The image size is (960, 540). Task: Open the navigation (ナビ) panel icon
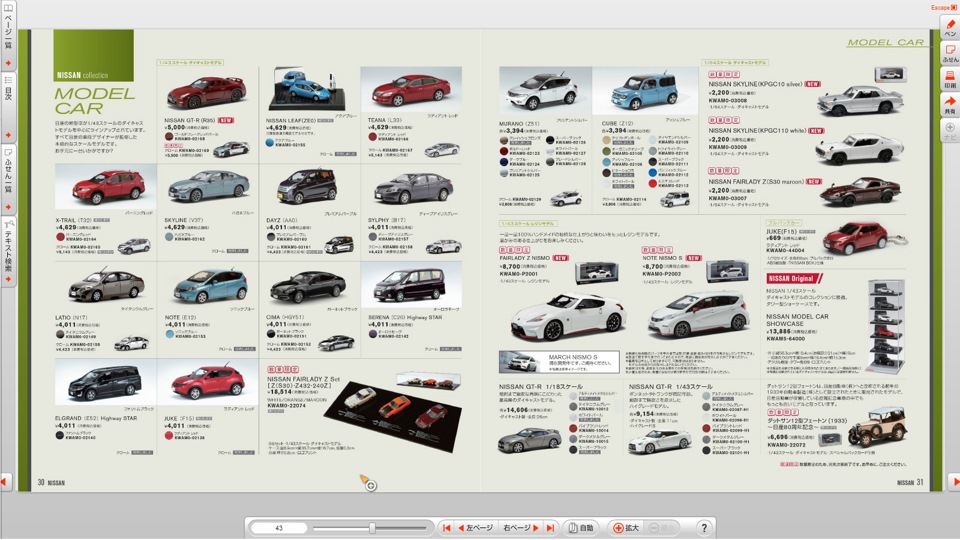click(950, 130)
